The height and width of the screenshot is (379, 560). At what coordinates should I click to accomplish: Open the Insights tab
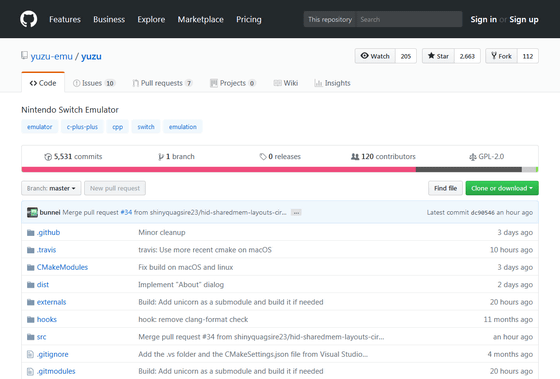[x=332, y=83]
